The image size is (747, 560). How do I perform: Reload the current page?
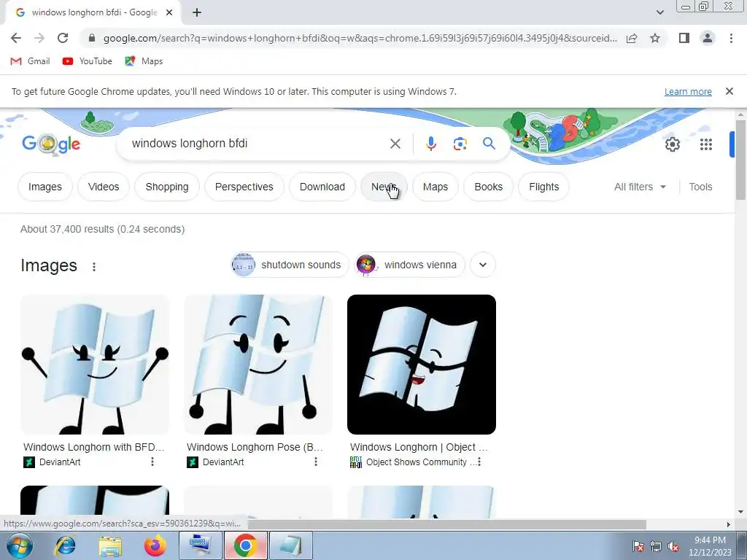click(63, 38)
